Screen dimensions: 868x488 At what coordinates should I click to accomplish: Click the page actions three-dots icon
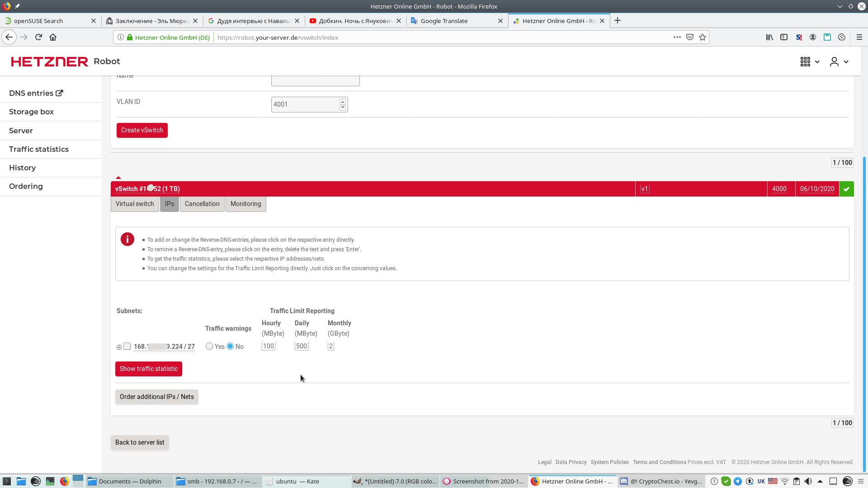[677, 38]
